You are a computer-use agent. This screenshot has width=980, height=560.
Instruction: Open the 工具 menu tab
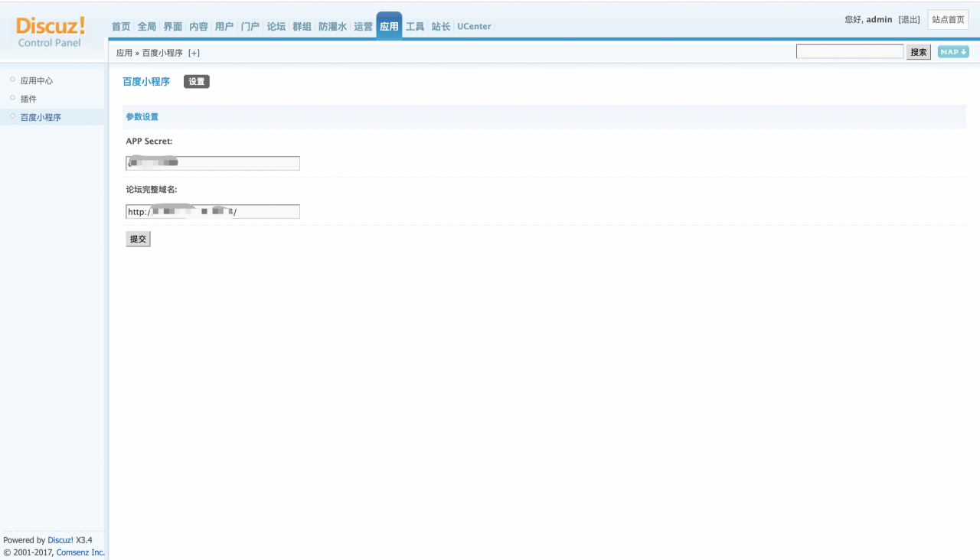pyautogui.click(x=415, y=27)
